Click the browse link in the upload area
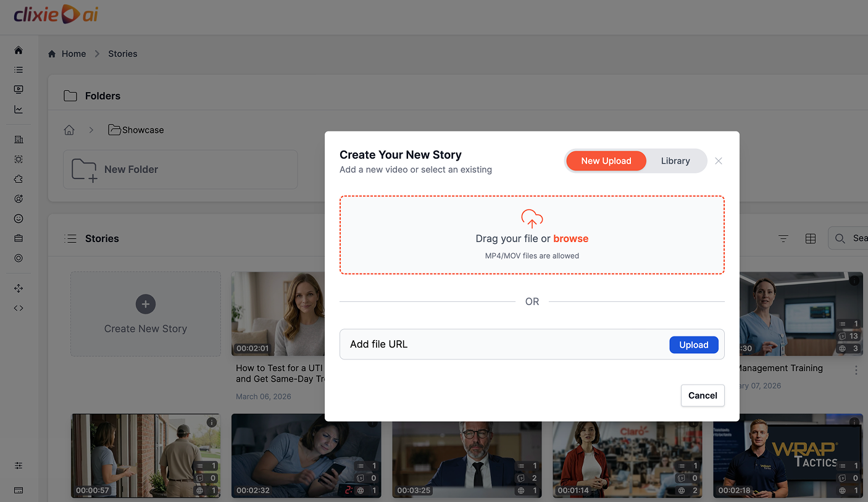Screen dimensions: 868x502 (x=570, y=239)
